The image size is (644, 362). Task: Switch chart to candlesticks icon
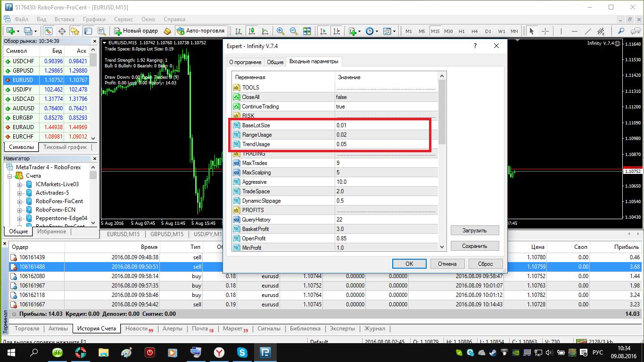[x=252, y=31]
